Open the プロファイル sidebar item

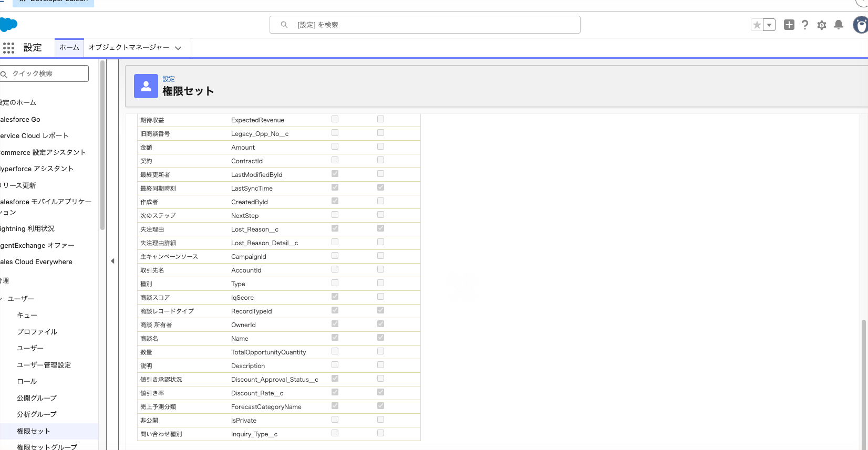point(37,332)
